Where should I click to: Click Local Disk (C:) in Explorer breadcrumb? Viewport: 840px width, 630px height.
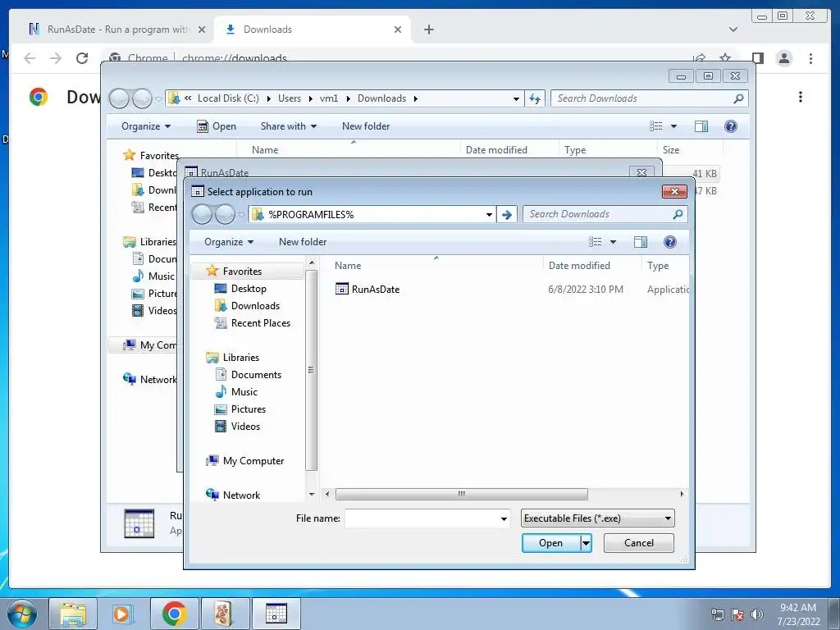pos(228,98)
